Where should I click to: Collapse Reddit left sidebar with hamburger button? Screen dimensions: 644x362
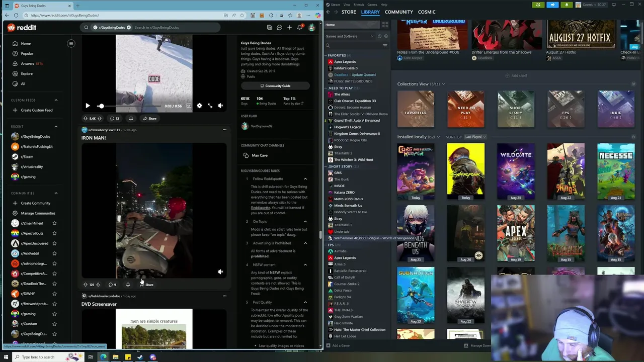point(71,43)
